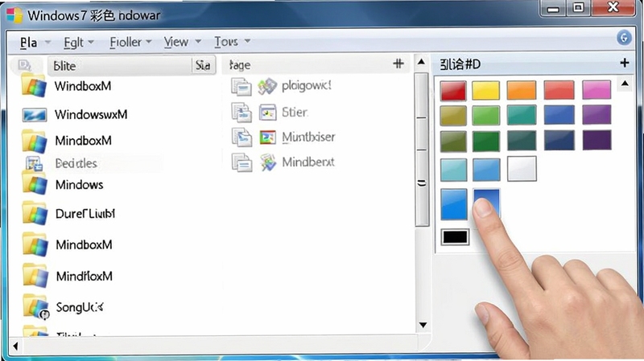Viewport: 644px width, 361px height.
Task: Pick the pink color swatch
Action: 597,89
